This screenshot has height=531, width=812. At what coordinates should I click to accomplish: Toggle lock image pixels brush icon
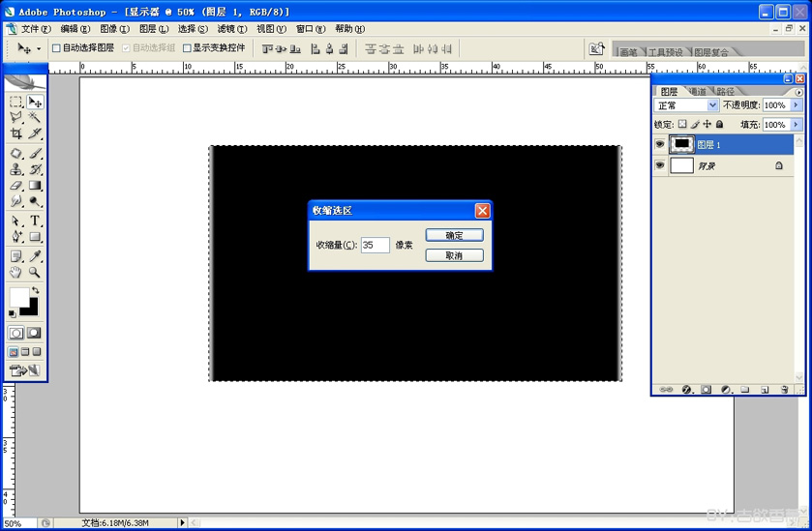coord(695,124)
